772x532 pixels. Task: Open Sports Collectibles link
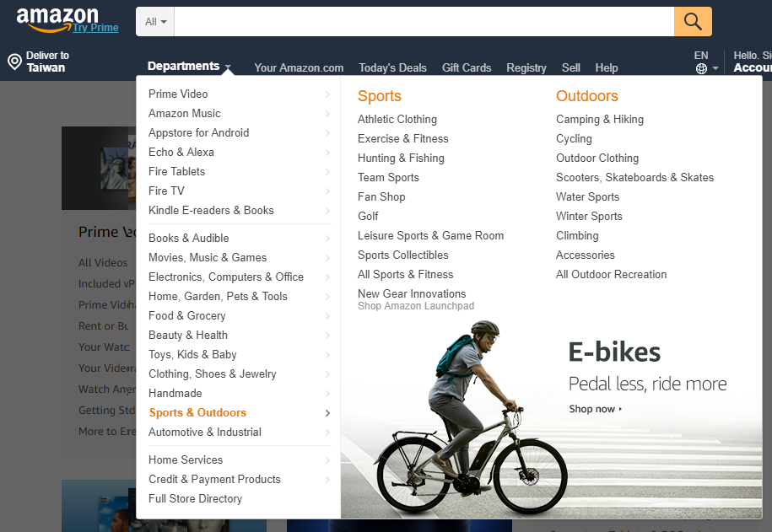[402, 255]
